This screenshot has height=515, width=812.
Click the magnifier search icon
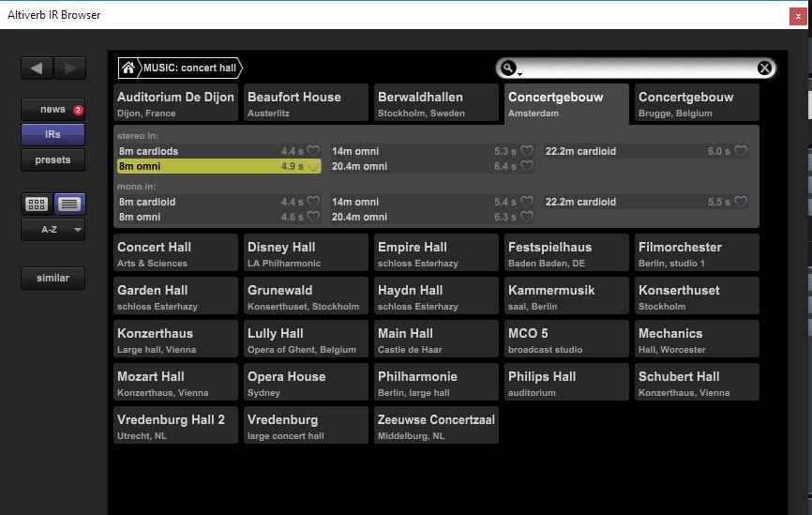508,68
